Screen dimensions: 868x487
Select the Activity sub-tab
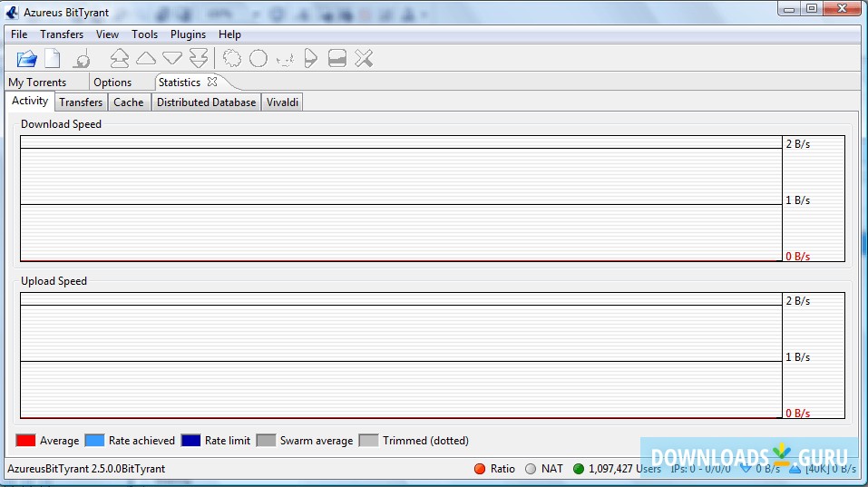[30, 101]
